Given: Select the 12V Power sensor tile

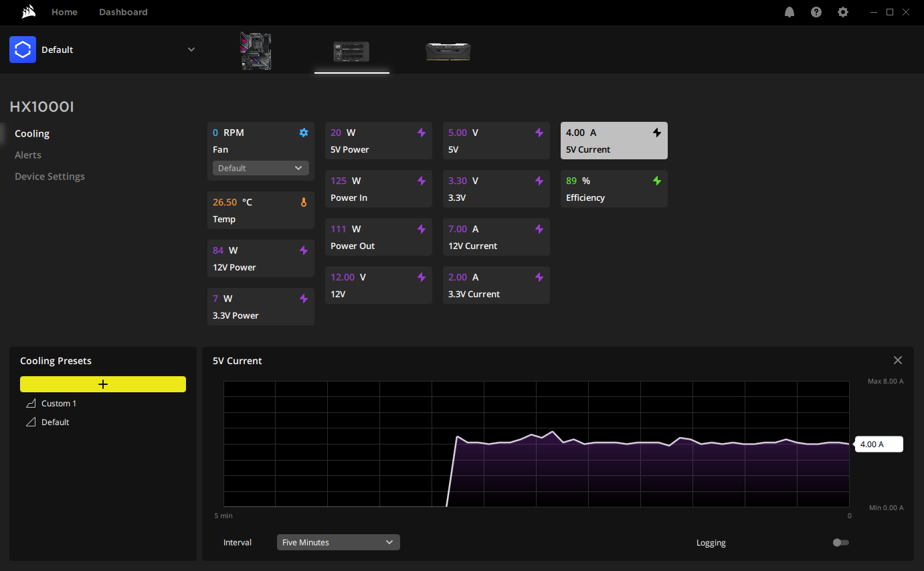Looking at the screenshot, I should (x=261, y=258).
